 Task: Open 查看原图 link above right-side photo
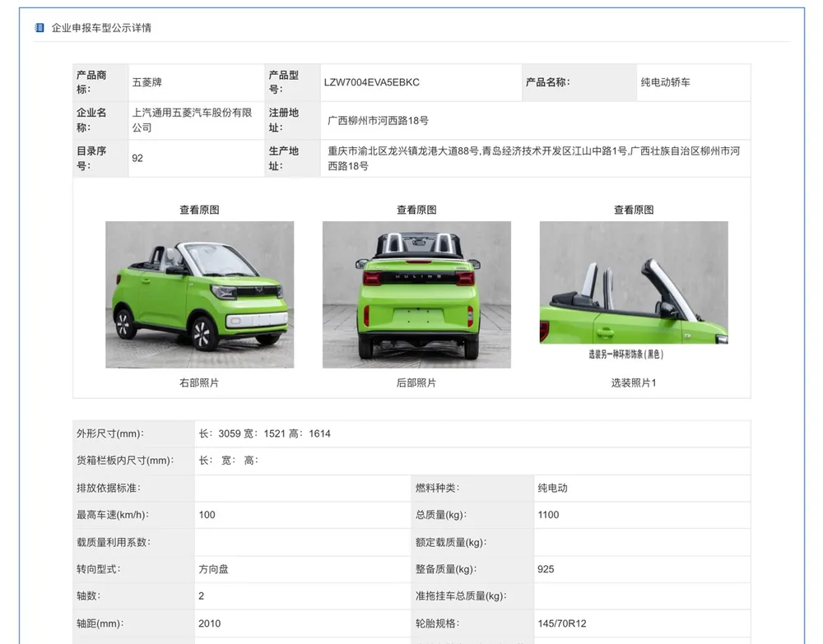199,210
